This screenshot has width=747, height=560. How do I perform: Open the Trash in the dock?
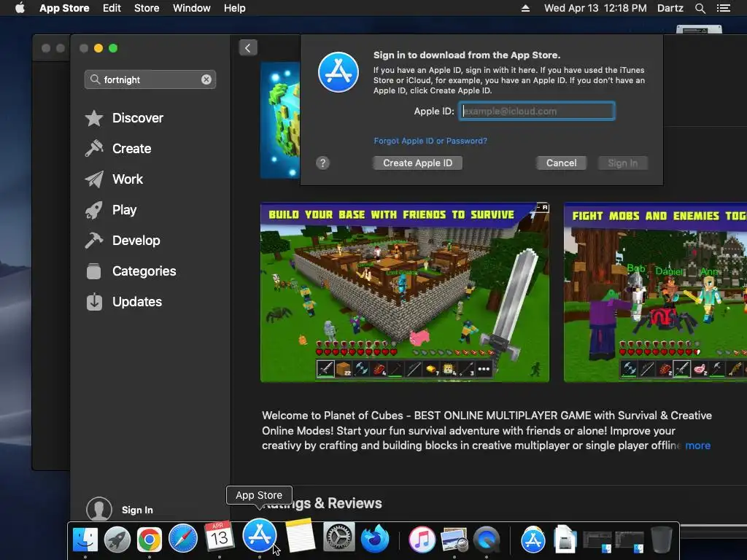click(661, 540)
